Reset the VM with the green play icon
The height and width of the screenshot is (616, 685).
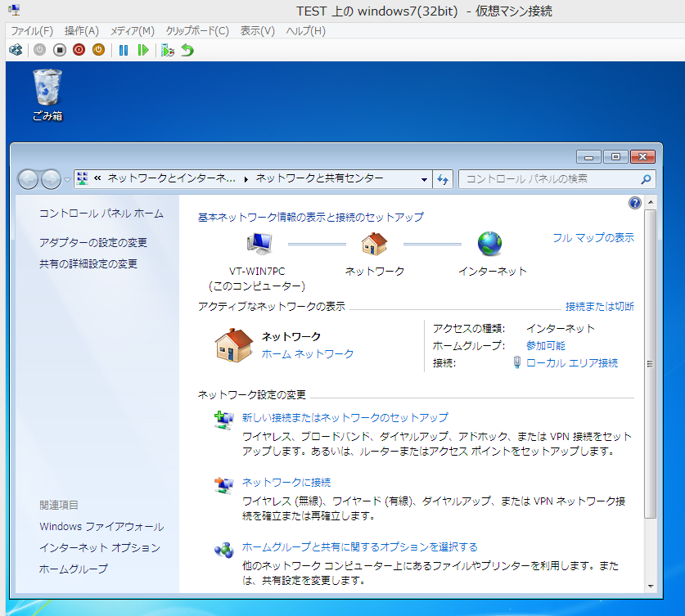(143, 50)
